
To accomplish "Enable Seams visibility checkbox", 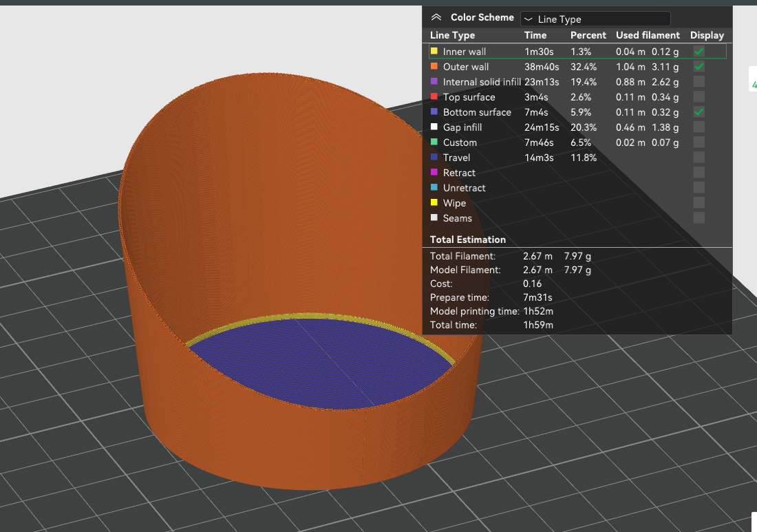I will click(699, 218).
